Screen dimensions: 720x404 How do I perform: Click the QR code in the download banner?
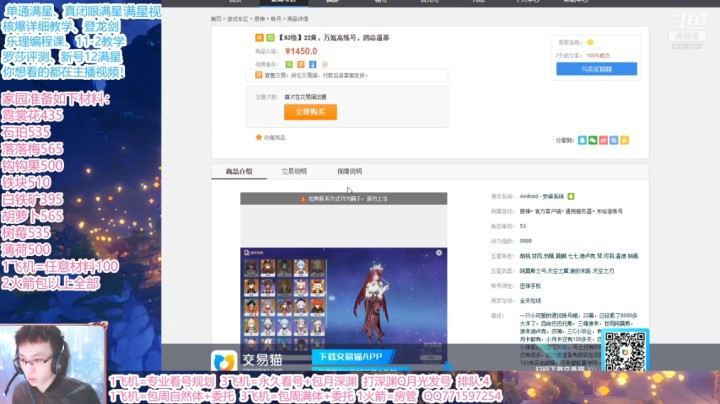pyautogui.click(x=625, y=351)
